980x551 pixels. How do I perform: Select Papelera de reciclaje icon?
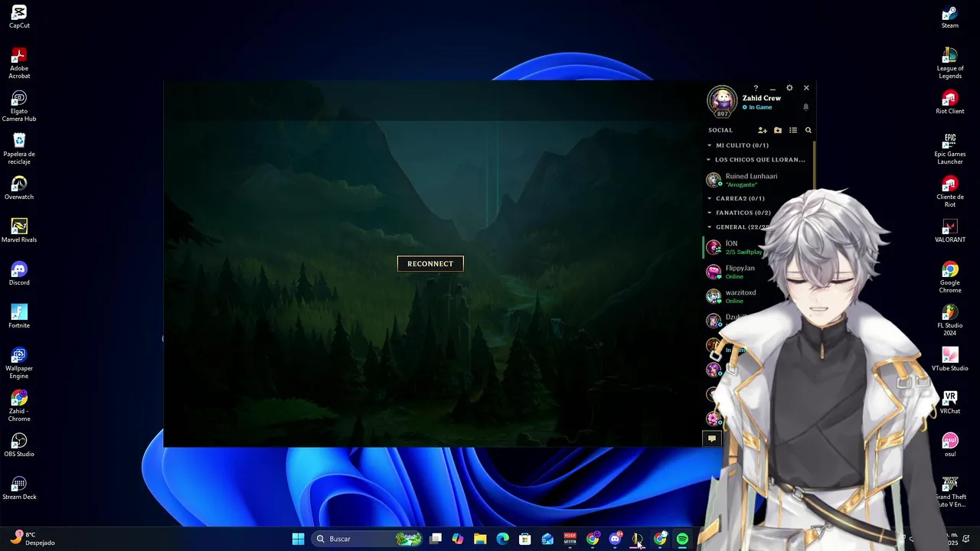pyautogui.click(x=19, y=149)
